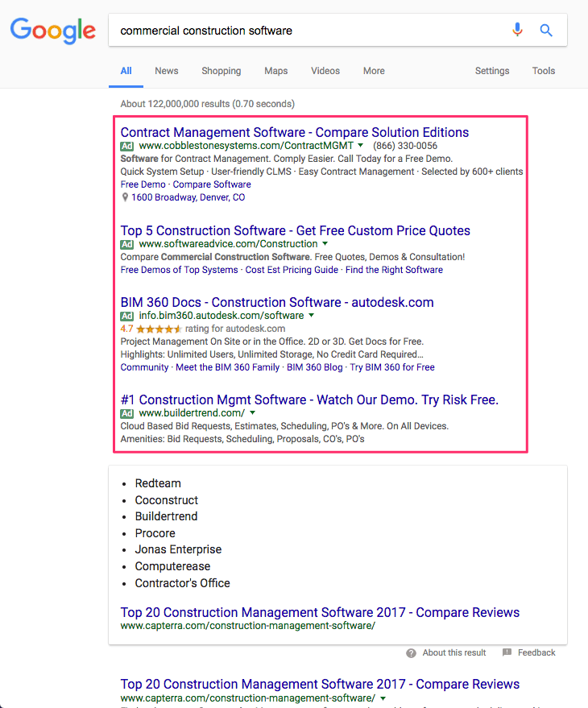The height and width of the screenshot is (708, 588).
Task: Expand the dropdown arrow next to buildertrend.com URL
Action: click(x=252, y=412)
